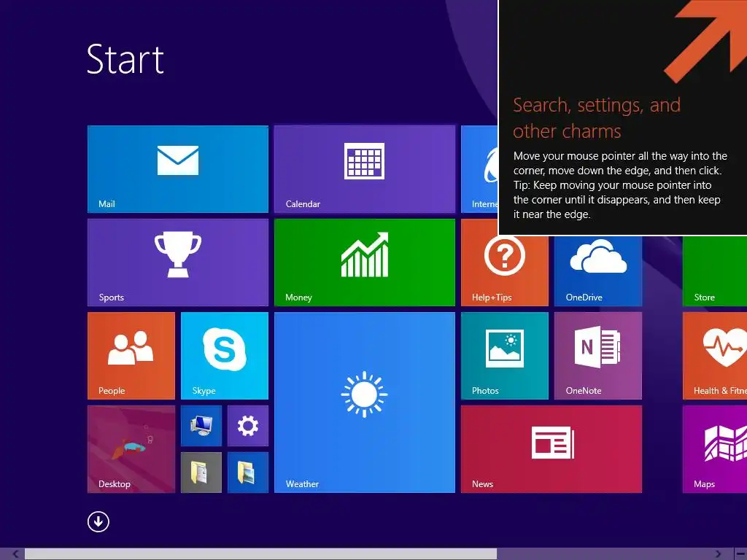The height and width of the screenshot is (560, 747).
Task: Launch the Internet Explorer tile
Action: [x=480, y=169]
